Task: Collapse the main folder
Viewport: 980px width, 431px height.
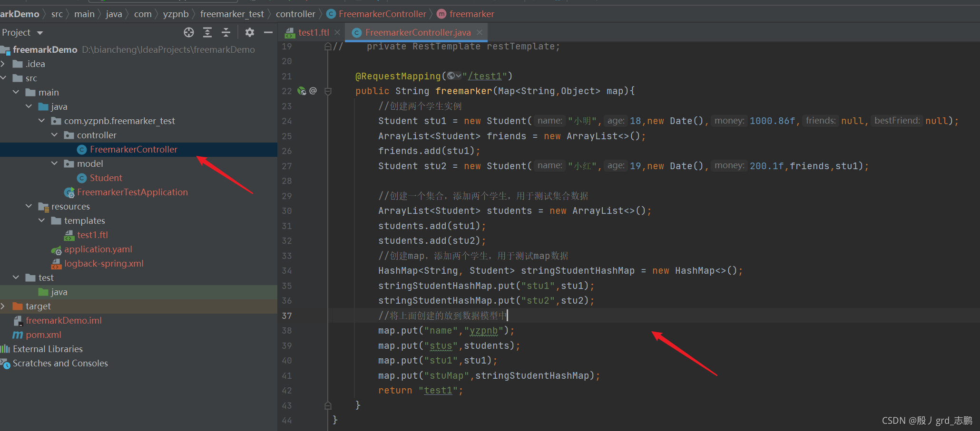Action: coord(16,92)
